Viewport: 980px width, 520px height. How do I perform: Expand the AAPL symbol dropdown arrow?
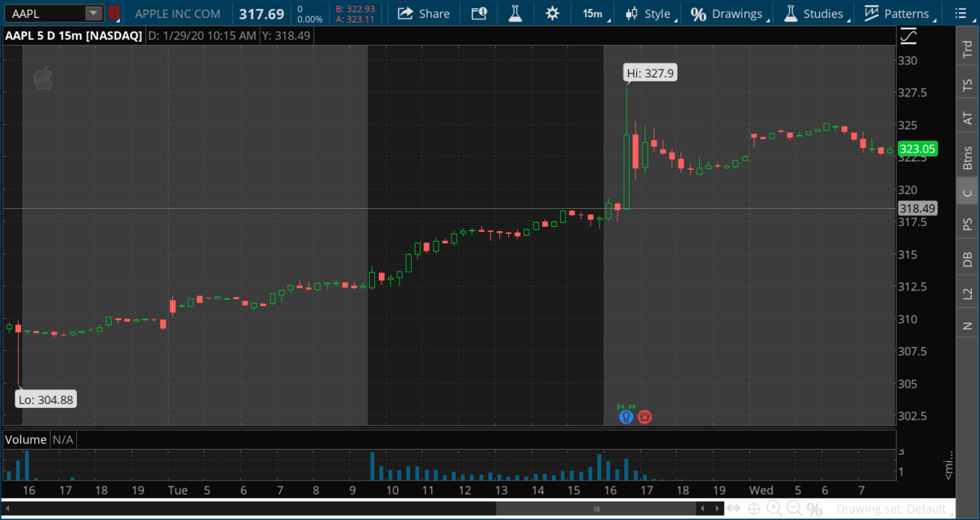click(94, 13)
